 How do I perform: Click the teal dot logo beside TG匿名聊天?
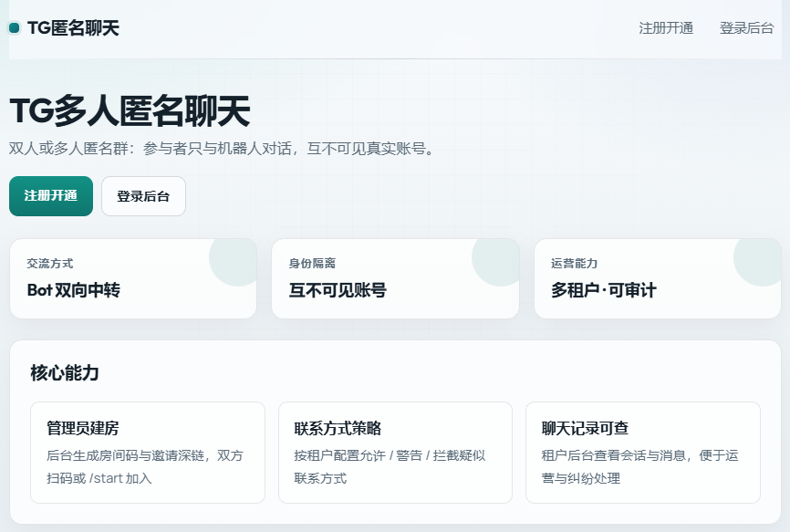pos(15,28)
